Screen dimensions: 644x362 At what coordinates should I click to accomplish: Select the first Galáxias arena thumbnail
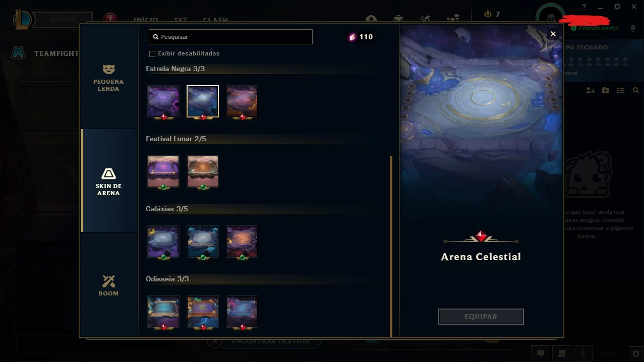(x=163, y=242)
